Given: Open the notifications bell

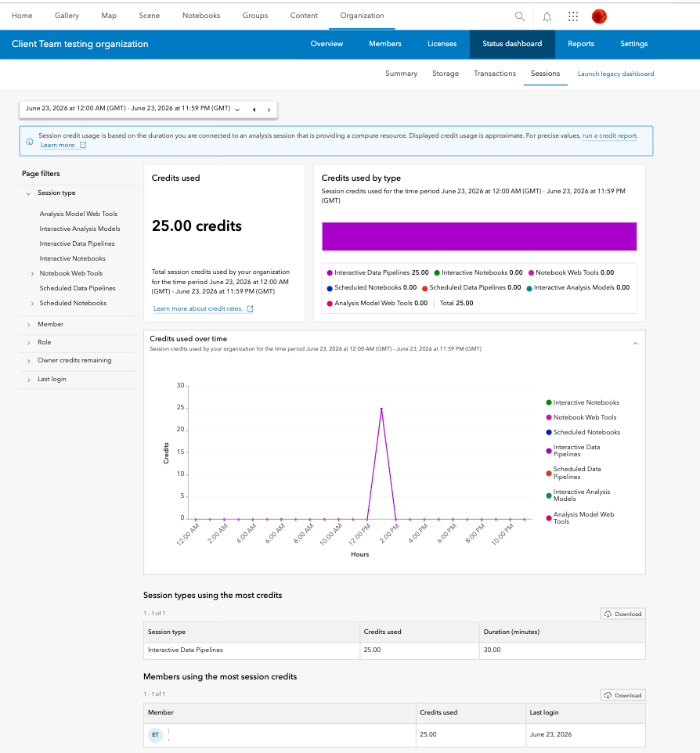Looking at the screenshot, I should pyautogui.click(x=547, y=16).
